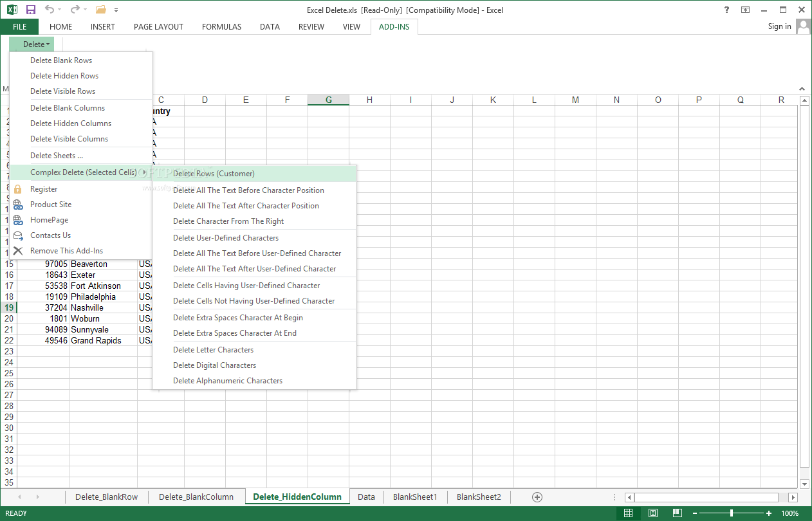Click the Contacts Us mail icon
Viewport: 812px width, 521px height.
click(x=18, y=235)
